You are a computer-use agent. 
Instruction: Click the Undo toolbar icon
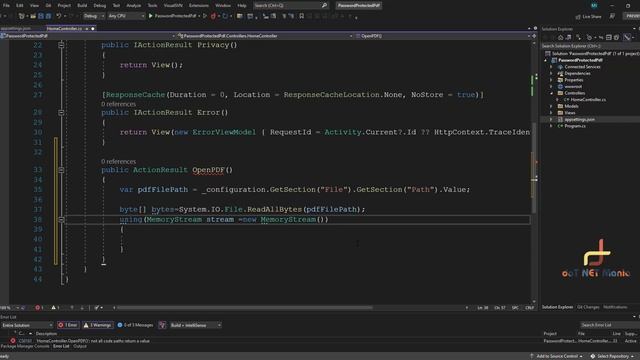pos(59,16)
